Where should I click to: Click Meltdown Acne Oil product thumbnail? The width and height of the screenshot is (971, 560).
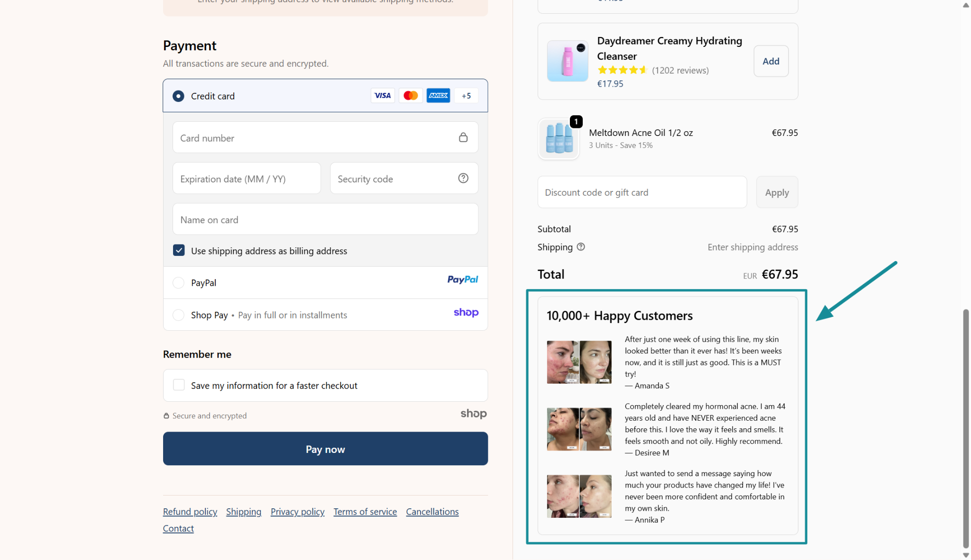pos(559,139)
